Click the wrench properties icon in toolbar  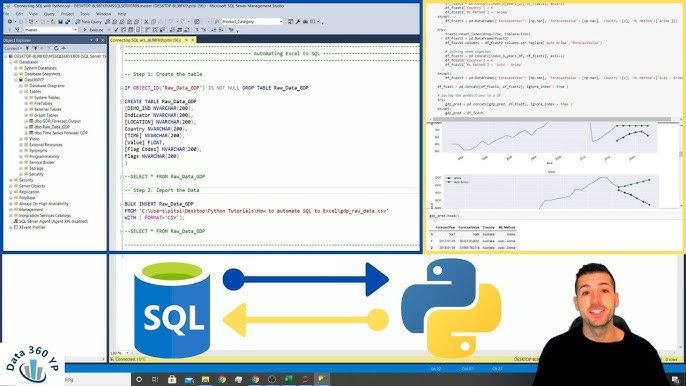(x=298, y=21)
